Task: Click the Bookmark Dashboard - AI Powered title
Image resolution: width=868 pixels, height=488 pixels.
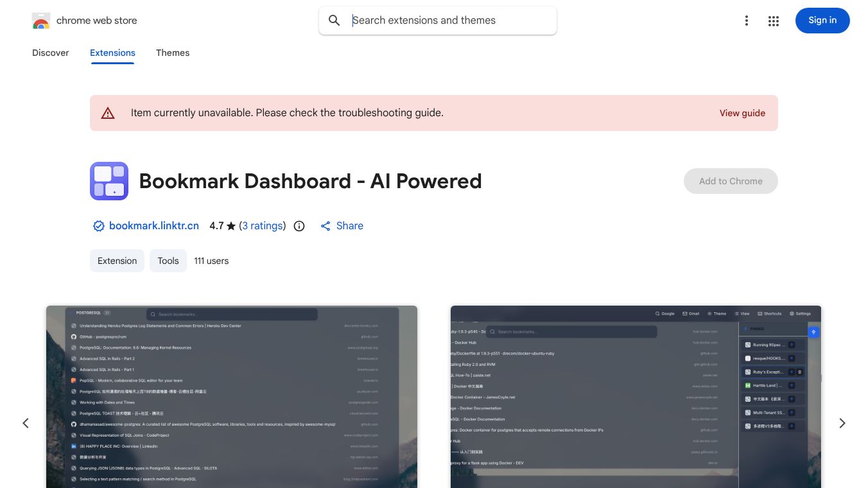Action: click(310, 181)
